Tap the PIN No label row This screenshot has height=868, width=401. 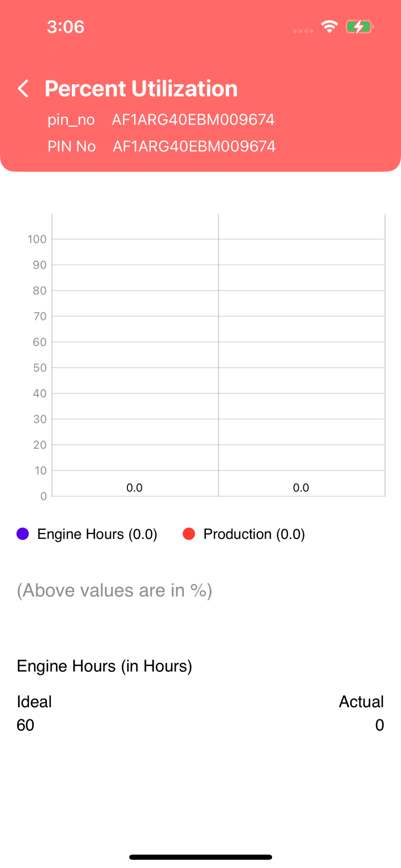161,146
